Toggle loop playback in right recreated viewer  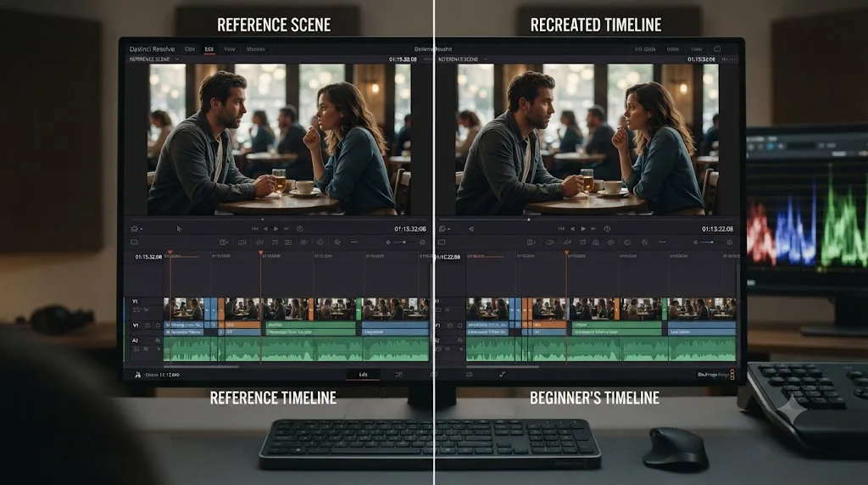coord(607,229)
